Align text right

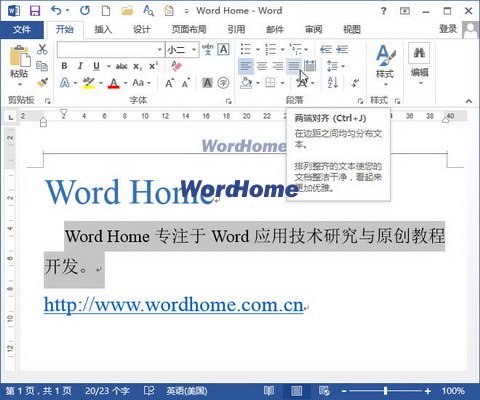(x=278, y=66)
